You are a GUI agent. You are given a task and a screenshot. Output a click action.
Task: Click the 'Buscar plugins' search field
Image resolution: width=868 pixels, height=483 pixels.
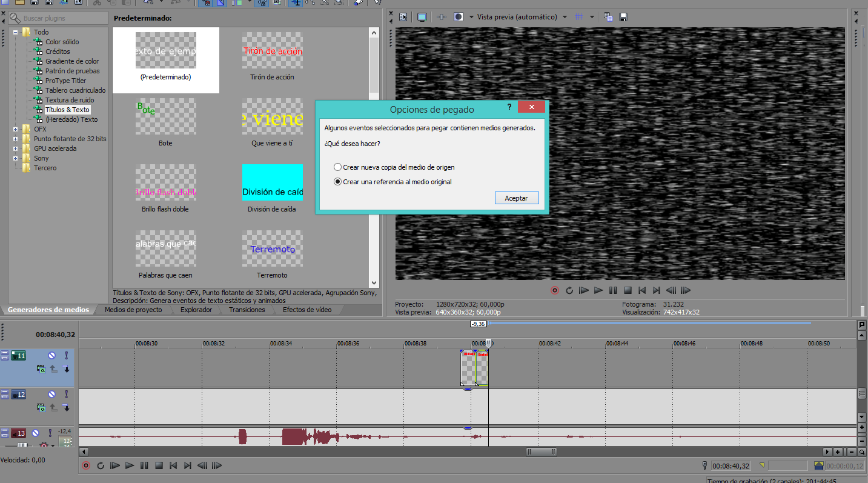tap(58, 18)
